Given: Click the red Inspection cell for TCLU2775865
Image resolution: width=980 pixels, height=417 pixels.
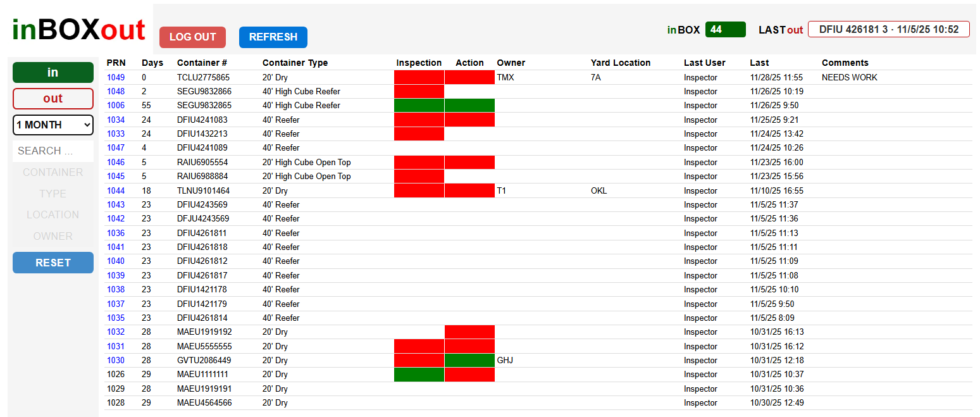Looking at the screenshot, I should pos(419,77).
